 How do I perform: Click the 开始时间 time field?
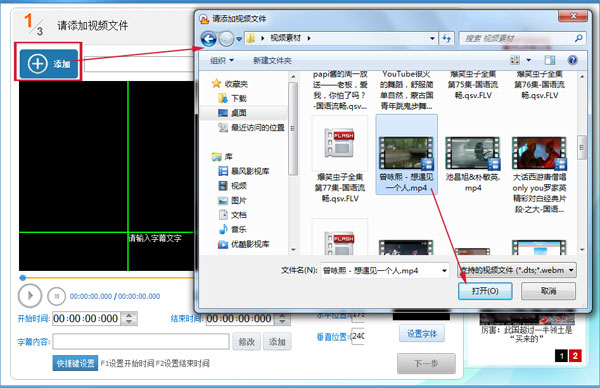pos(86,318)
